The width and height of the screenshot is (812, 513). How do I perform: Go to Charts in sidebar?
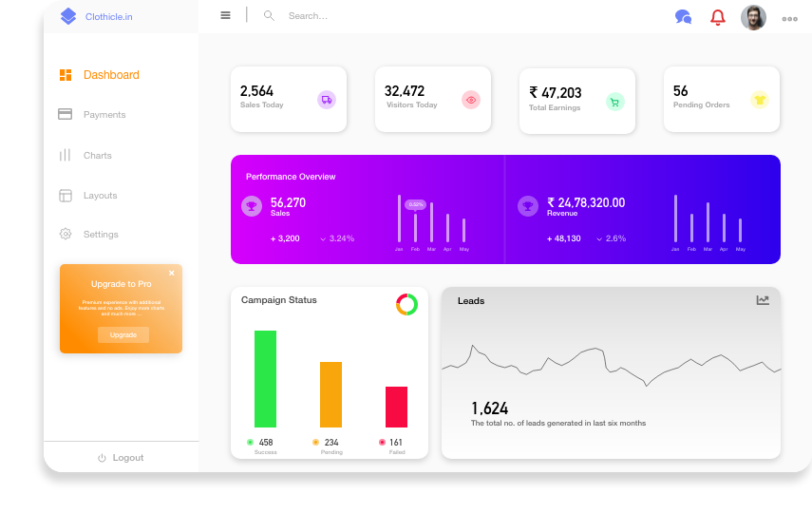(97, 156)
